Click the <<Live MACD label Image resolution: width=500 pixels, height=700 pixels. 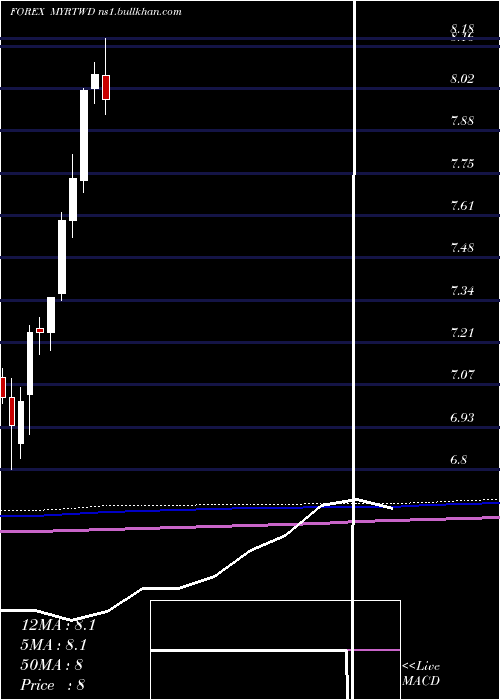click(x=421, y=674)
